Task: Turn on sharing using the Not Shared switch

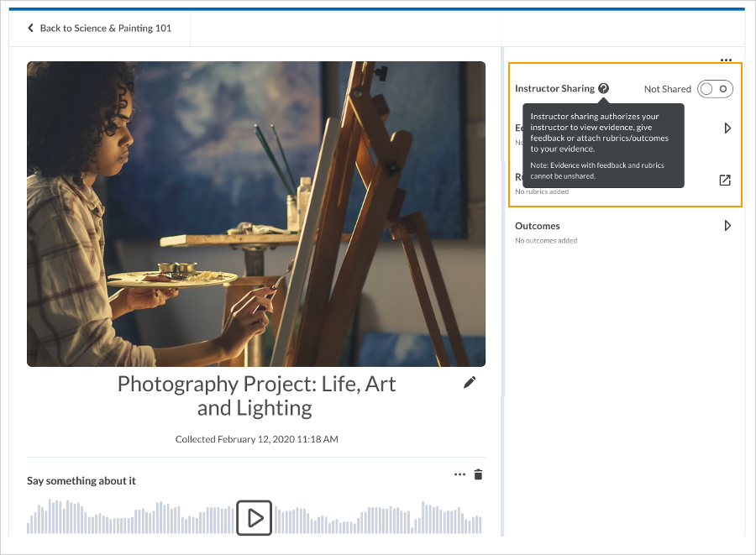Action: 715,88
